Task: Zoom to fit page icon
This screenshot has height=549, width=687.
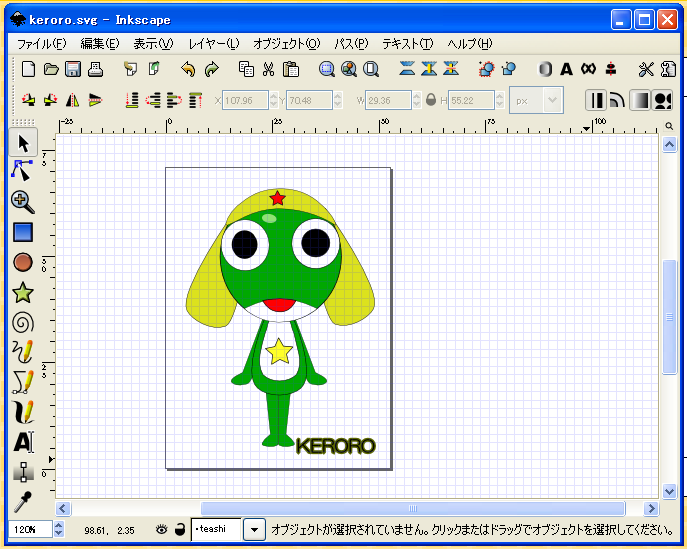Action: click(371, 69)
